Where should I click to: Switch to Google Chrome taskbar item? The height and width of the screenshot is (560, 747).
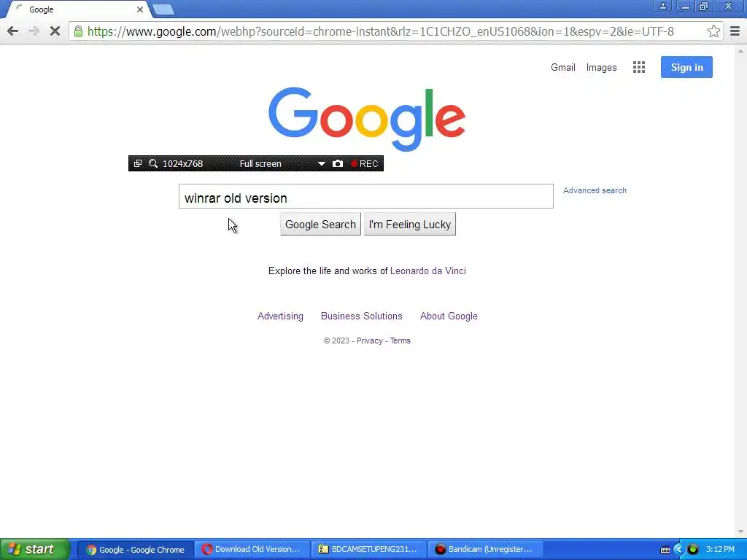135,550
